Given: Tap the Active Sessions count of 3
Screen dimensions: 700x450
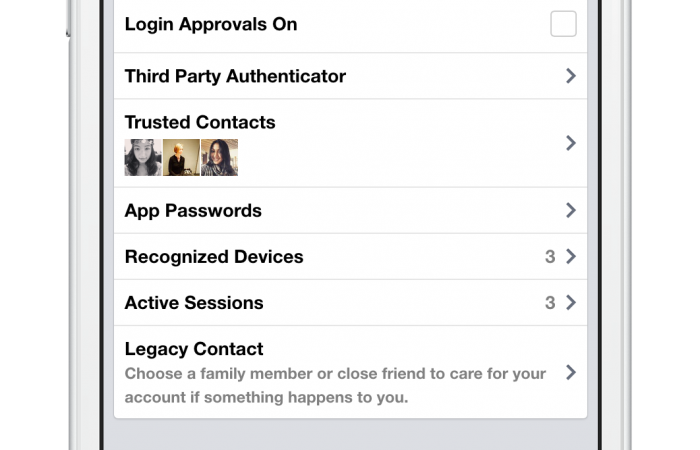Looking at the screenshot, I should (x=550, y=303).
